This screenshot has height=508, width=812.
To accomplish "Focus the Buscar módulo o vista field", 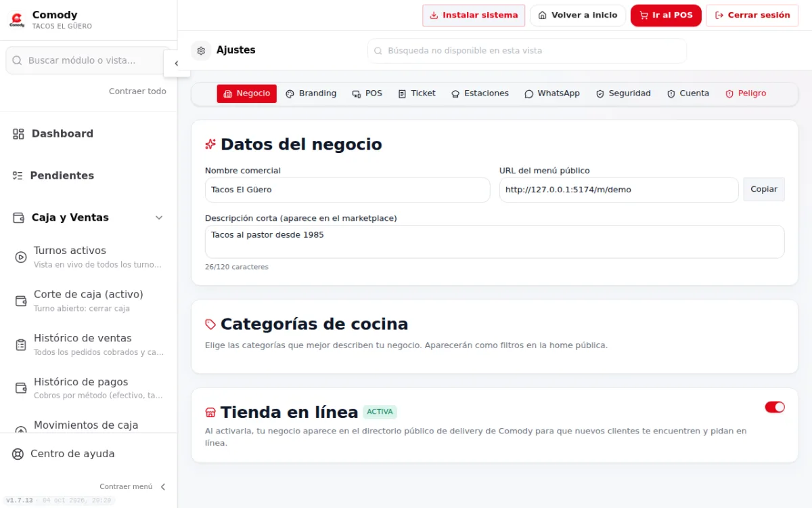I will (x=89, y=60).
